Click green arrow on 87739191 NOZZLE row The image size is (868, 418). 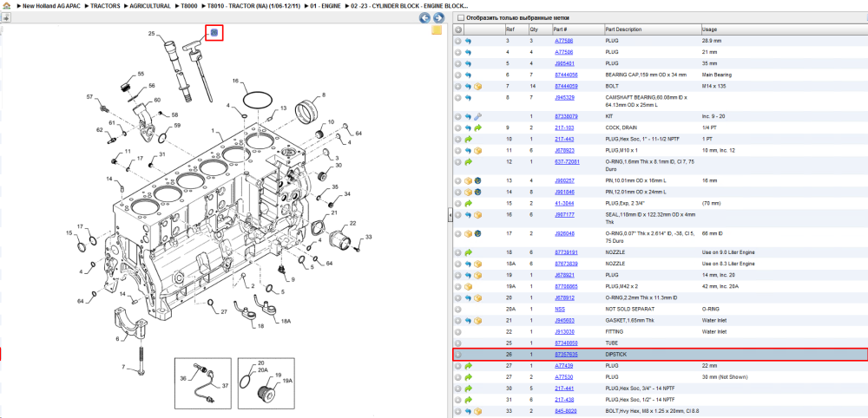468,252
